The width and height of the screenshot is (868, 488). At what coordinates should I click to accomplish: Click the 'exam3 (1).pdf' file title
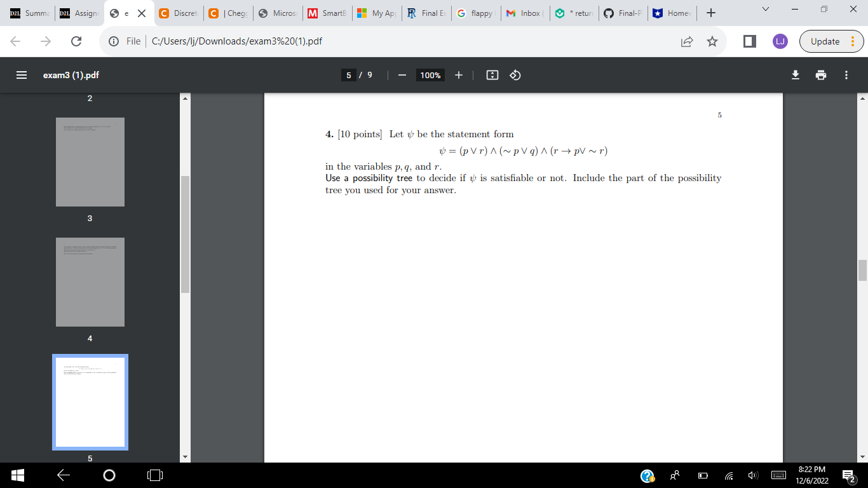(x=71, y=75)
